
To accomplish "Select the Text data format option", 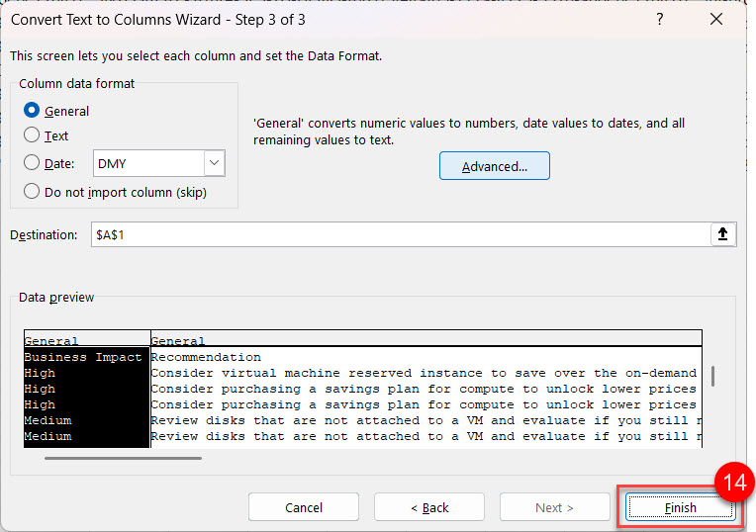I will [33, 135].
